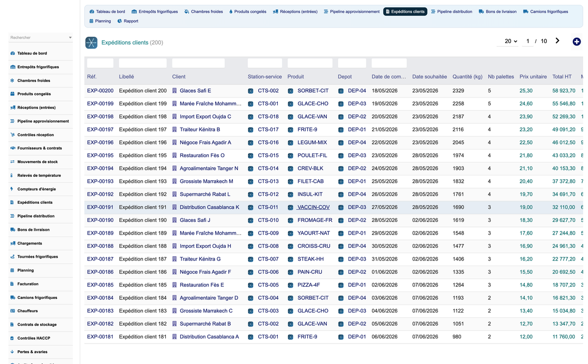Click the Chauffeurs sidebar icon
The image size is (588, 364).
tap(12, 311)
